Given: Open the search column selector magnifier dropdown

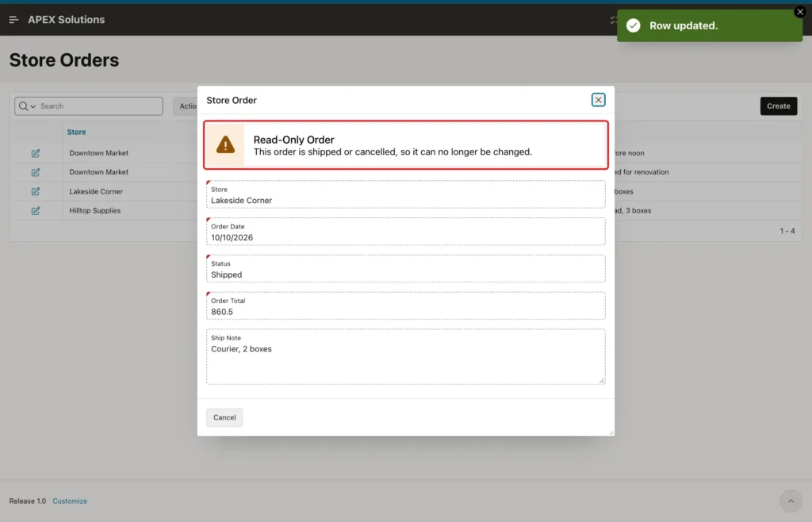Looking at the screenshot, I should tap(27, 106).
